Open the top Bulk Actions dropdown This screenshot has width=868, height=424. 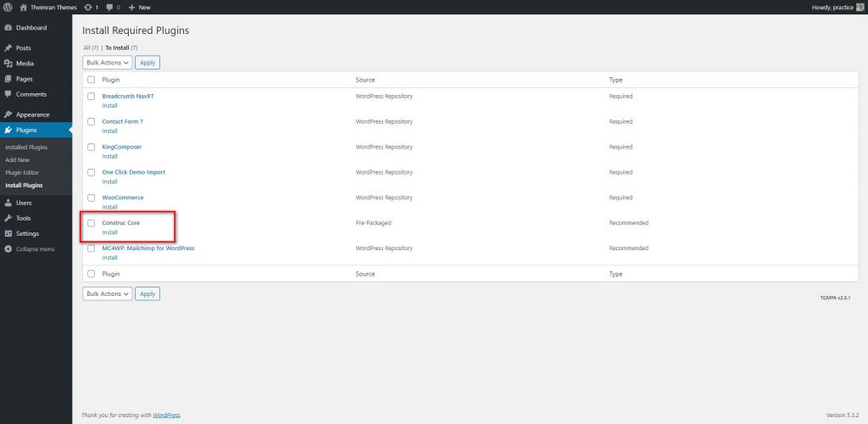(108, 63)
